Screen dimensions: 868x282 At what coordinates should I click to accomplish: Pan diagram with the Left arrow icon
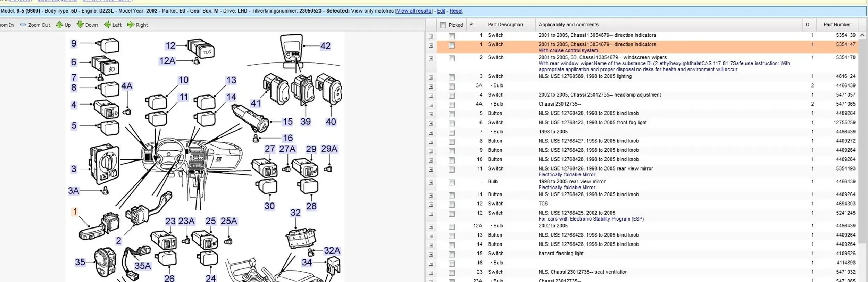pos(108,25)
